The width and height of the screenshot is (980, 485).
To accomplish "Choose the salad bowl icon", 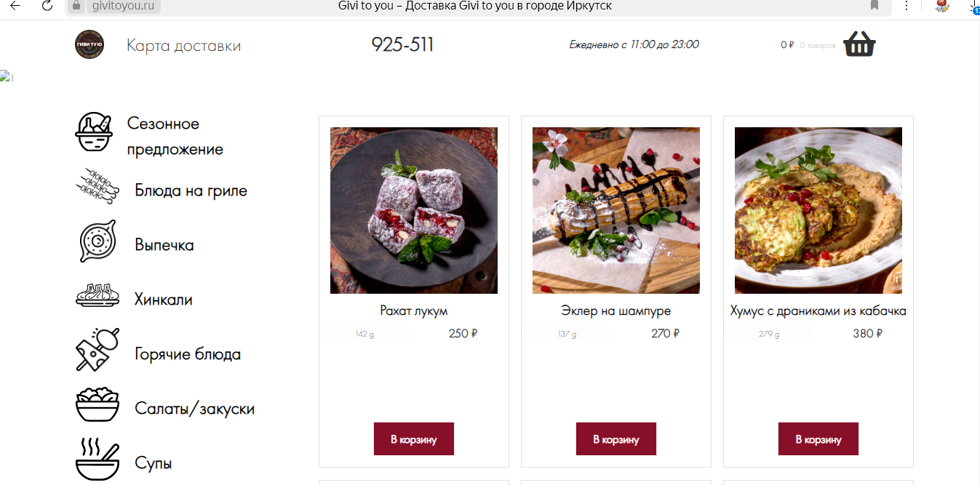I will [x=97, y=404].
